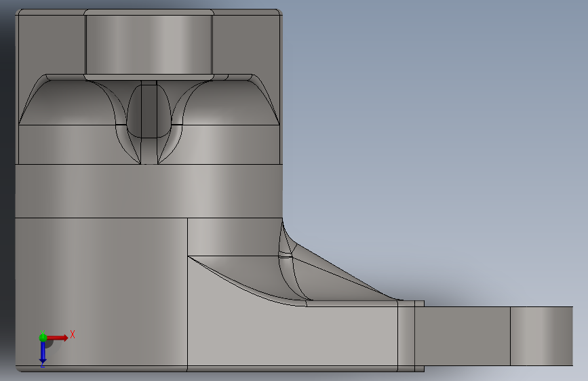Select the oval recess in the model's center
Viewport: 588px width, 381px height.
tap(149, 111)
